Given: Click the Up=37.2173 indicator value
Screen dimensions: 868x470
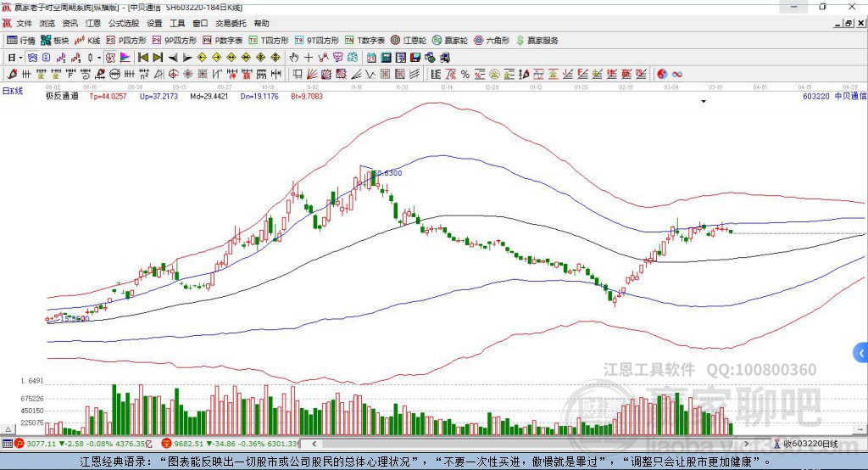Looking at the screenshot, I should 159,96.
